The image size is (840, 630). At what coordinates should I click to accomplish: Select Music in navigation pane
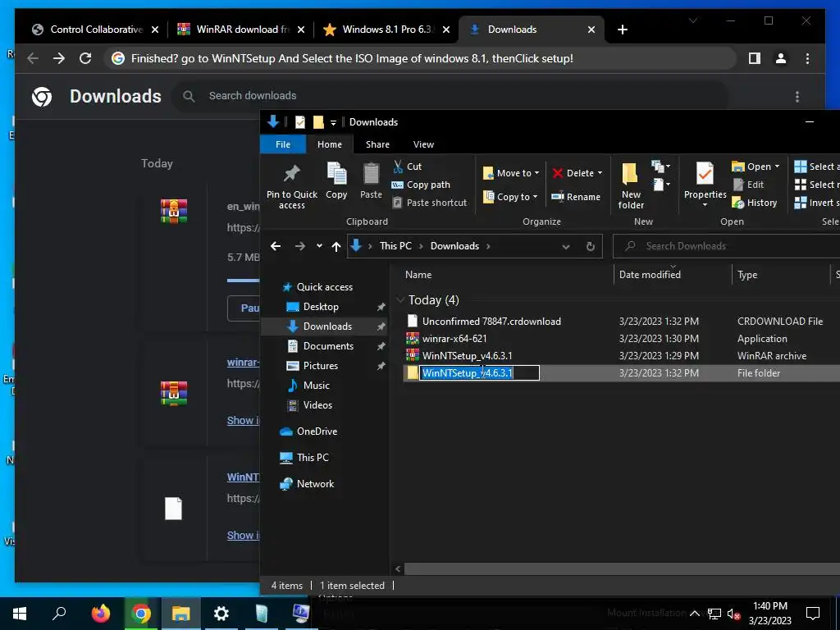point(316,386)
